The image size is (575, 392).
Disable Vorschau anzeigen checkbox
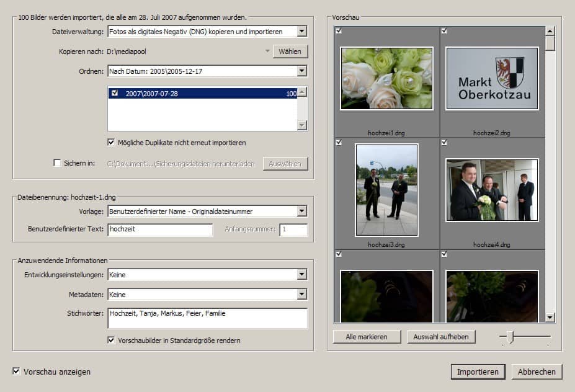tap(16, 372)
